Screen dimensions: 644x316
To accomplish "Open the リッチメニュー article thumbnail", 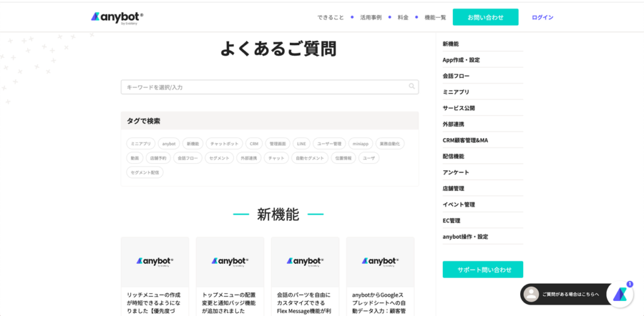I will tap(155, 261).
